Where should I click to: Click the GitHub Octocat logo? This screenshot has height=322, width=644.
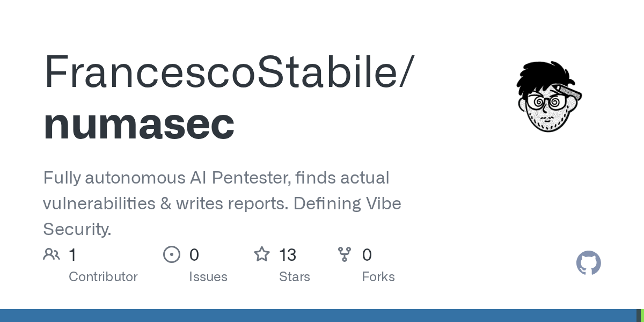click(589, 263)
